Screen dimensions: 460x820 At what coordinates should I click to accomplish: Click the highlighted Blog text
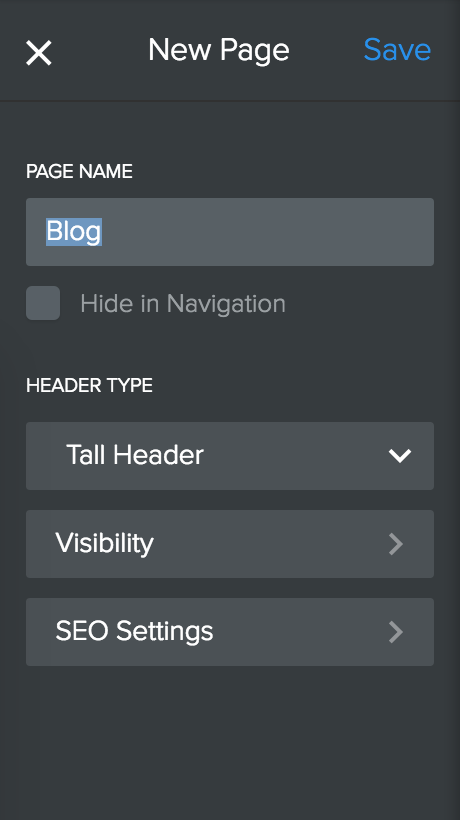(x=74, y=232)
